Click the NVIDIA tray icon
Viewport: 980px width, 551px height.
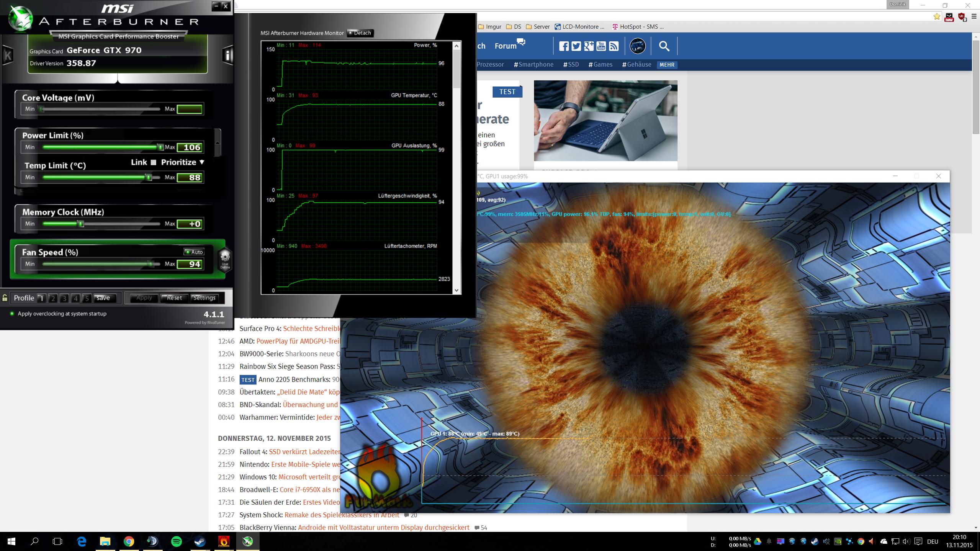[x=838, y=541]
